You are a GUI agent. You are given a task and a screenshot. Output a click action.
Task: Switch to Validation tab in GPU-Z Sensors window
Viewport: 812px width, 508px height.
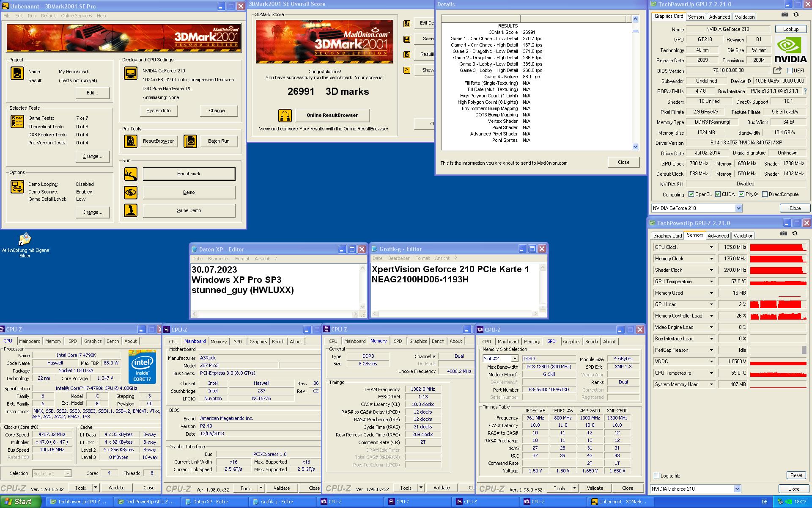[743, 236]
